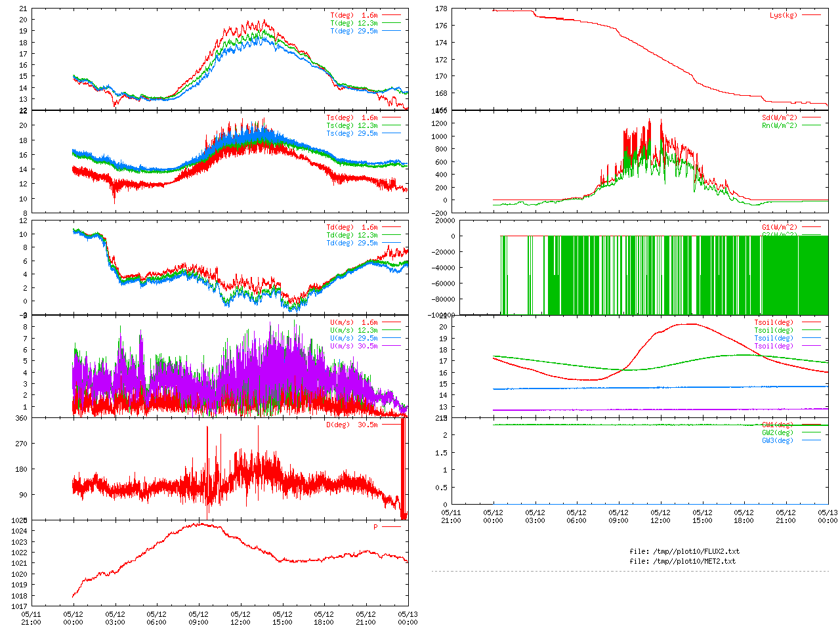Screen dimensions: 840x630
Task: Select the Rn(W/m^2) legend entry
Action: (780, 125)
